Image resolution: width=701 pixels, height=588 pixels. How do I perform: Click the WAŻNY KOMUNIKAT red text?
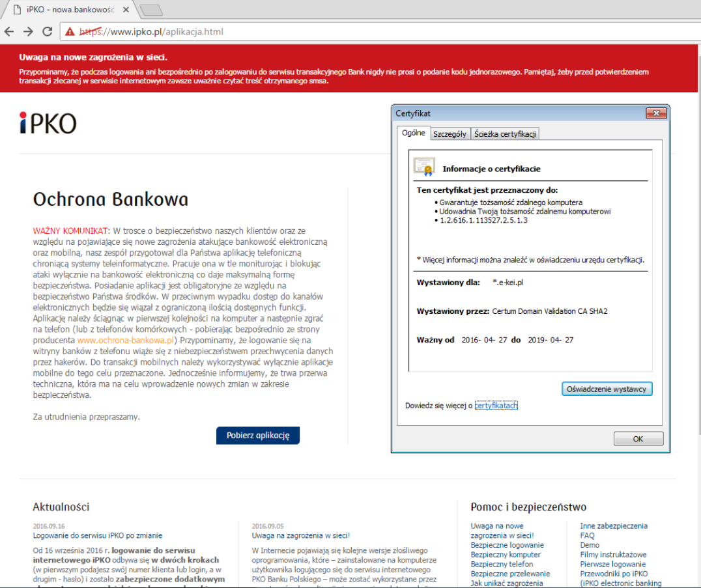71,231
